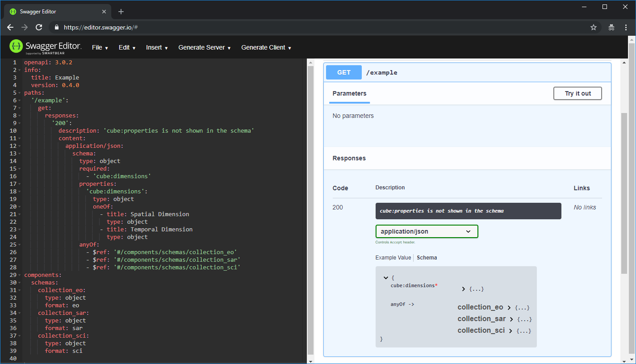
Task: Click the browser profile icon
Action: coord(611,27)
